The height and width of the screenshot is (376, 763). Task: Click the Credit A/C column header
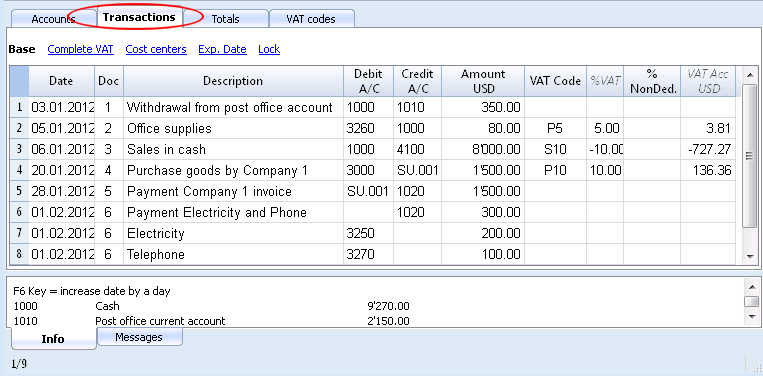pyautogui.click(x=418, y=81)
